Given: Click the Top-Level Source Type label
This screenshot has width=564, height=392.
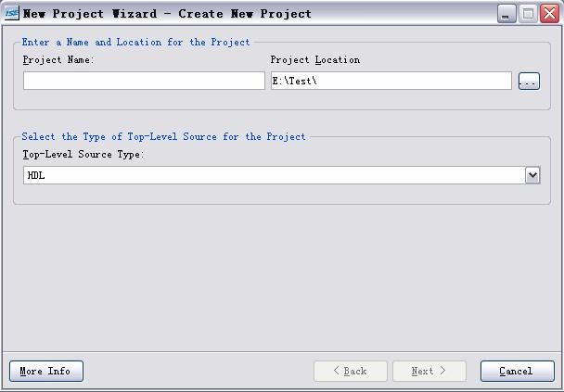Looking at the screenshot, I should click(83, 155).
